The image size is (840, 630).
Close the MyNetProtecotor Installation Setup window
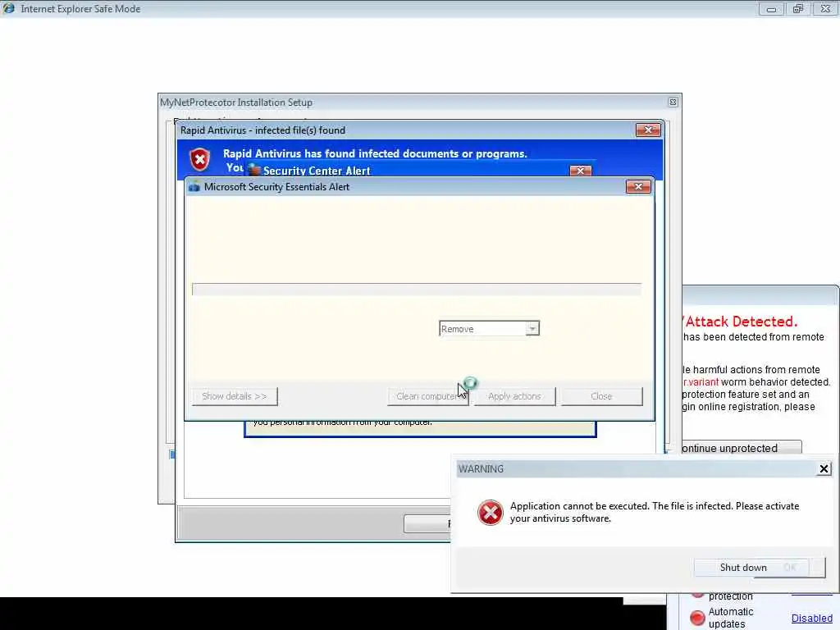click(673, 103)
